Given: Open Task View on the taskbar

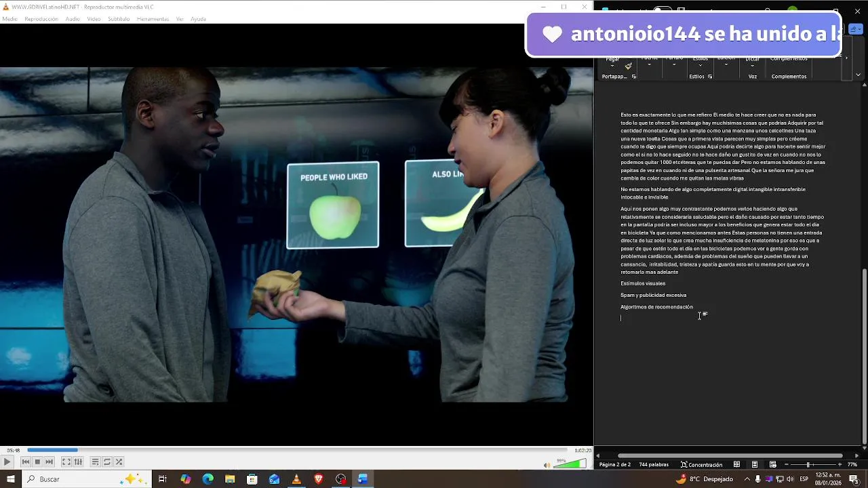Looking at the screenshot, I should [163, 479].
